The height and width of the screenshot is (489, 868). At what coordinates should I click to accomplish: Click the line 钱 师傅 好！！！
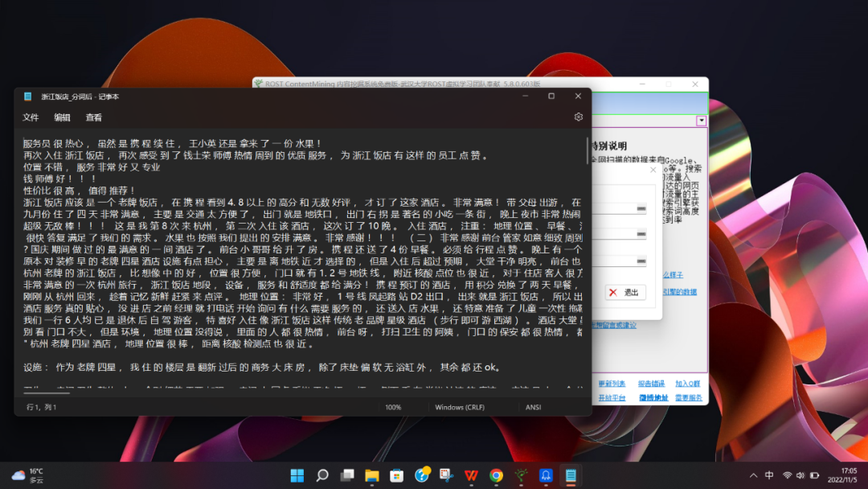point(60,179)
